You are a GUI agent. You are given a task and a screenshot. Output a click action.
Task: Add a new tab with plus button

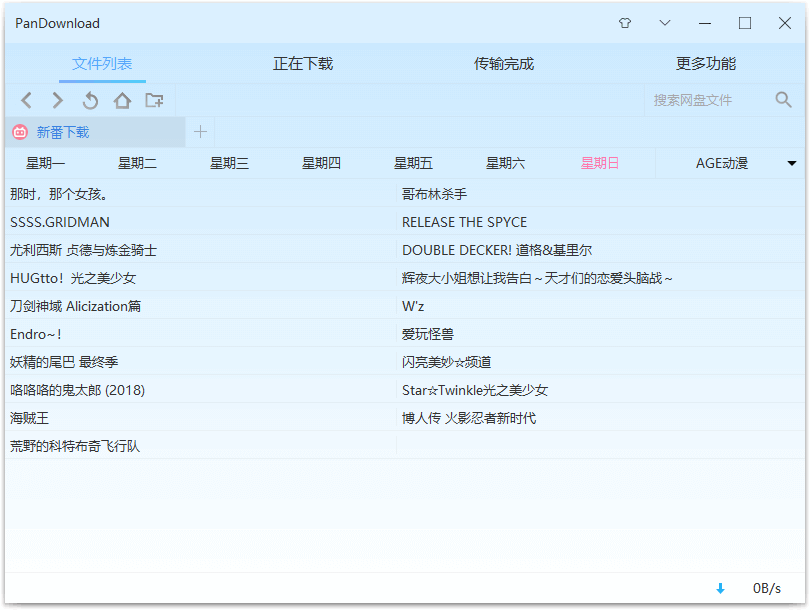point(200,132)
